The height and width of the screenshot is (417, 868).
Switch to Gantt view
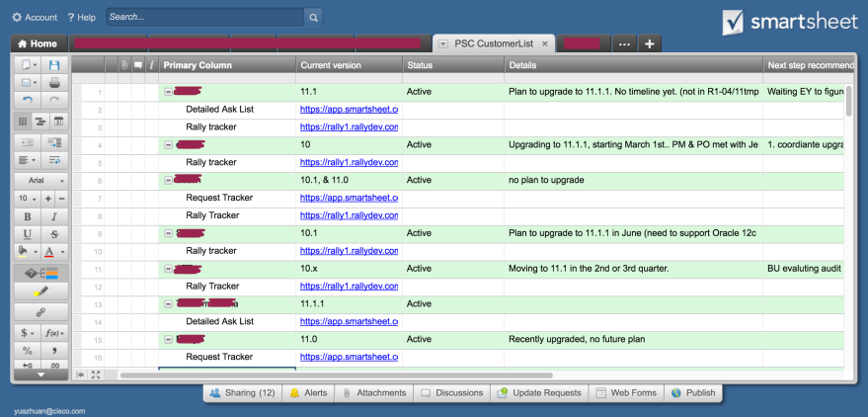tap(40, 121)
